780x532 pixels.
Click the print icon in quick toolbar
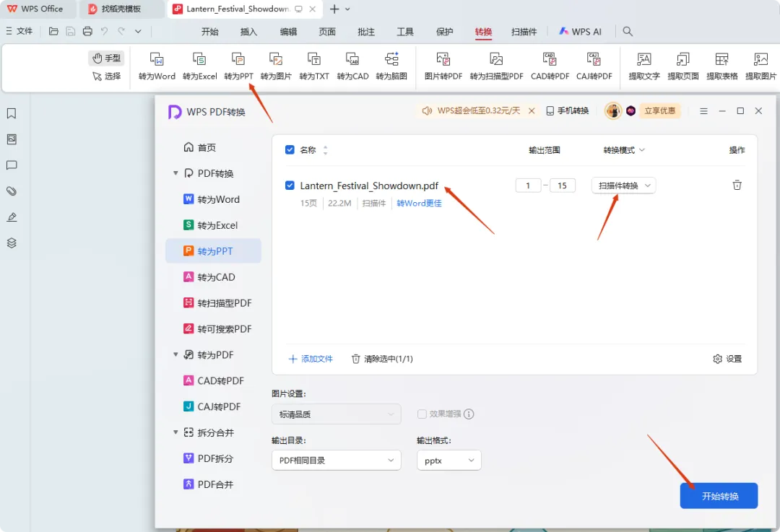pos(87,31)
